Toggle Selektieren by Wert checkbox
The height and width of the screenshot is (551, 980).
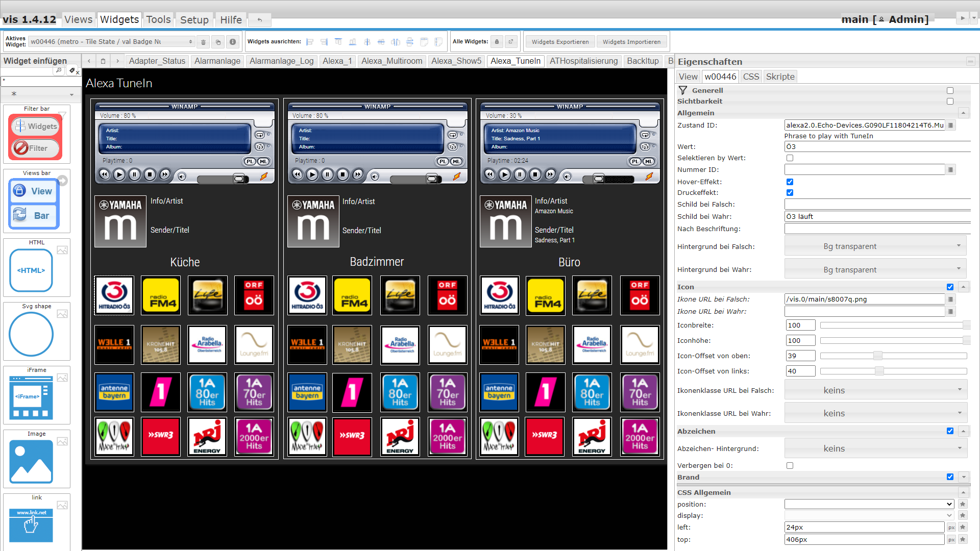click(790, 158)
